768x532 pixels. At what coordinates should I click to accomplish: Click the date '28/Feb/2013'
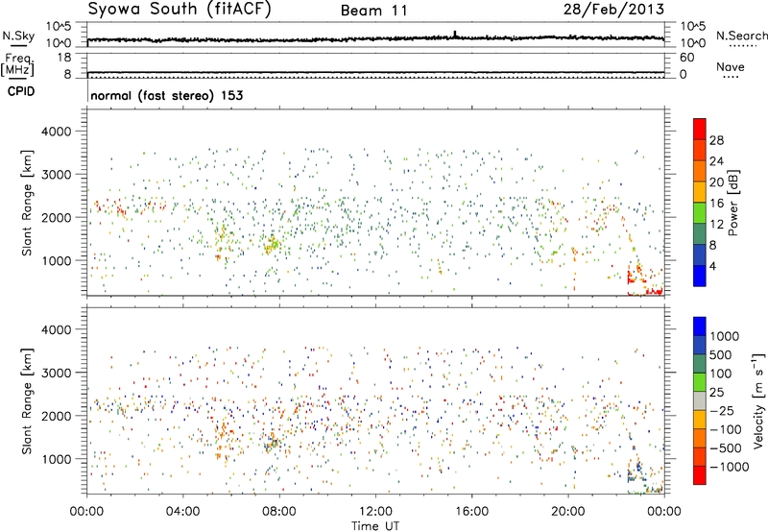pyautogui.click(x=613, y=10)
